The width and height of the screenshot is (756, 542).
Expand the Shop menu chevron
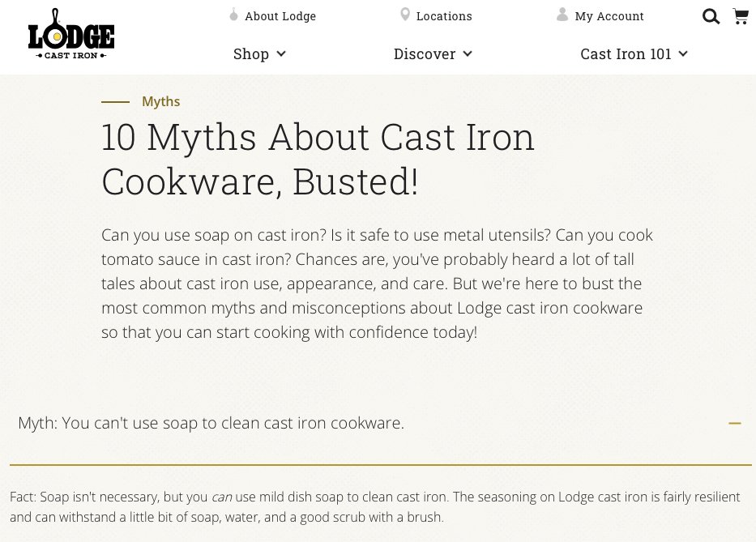pos(281,53)
